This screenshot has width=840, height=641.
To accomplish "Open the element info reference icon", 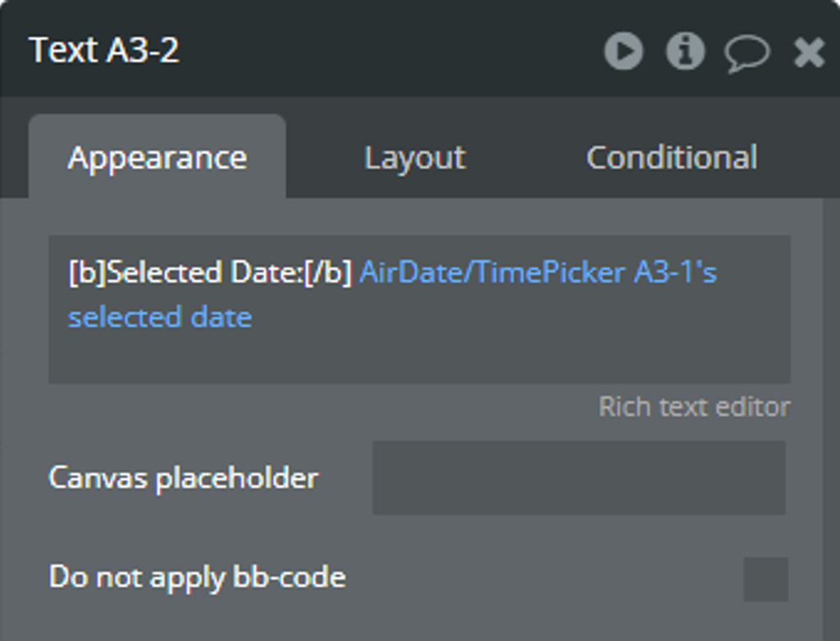I will coord(685,51).
